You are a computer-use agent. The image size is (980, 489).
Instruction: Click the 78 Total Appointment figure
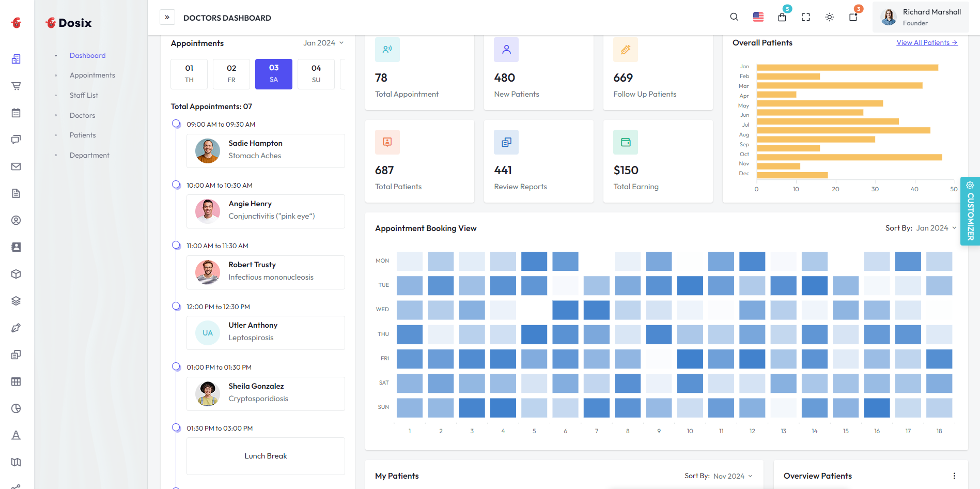coord(381,78)
